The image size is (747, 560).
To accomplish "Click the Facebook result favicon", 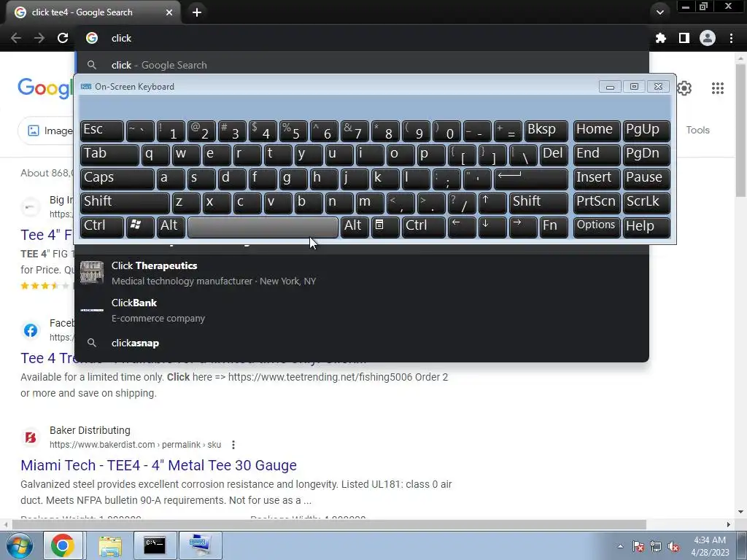I will [31, 330].
